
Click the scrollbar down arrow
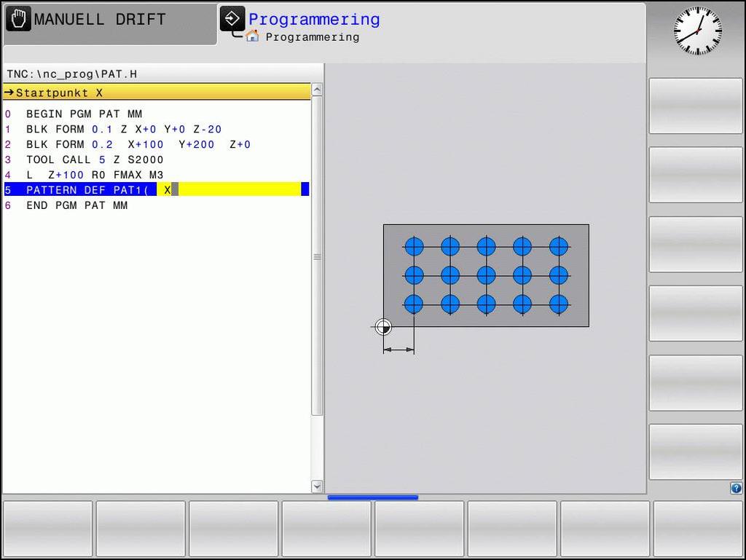point(317,486)
